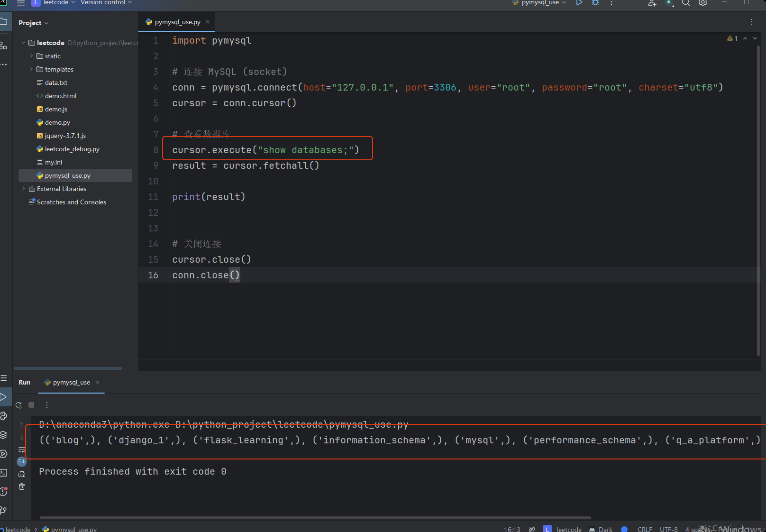Select my.ini in project tree
766x532 pixels.
(54, 162)
